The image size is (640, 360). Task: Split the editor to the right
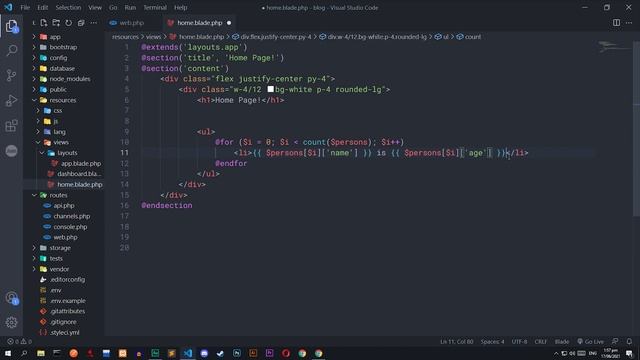616,23
